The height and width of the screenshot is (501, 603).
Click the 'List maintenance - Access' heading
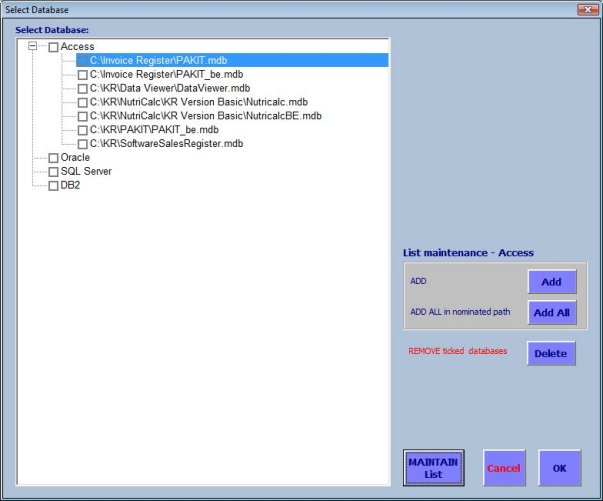click(468, 253)
